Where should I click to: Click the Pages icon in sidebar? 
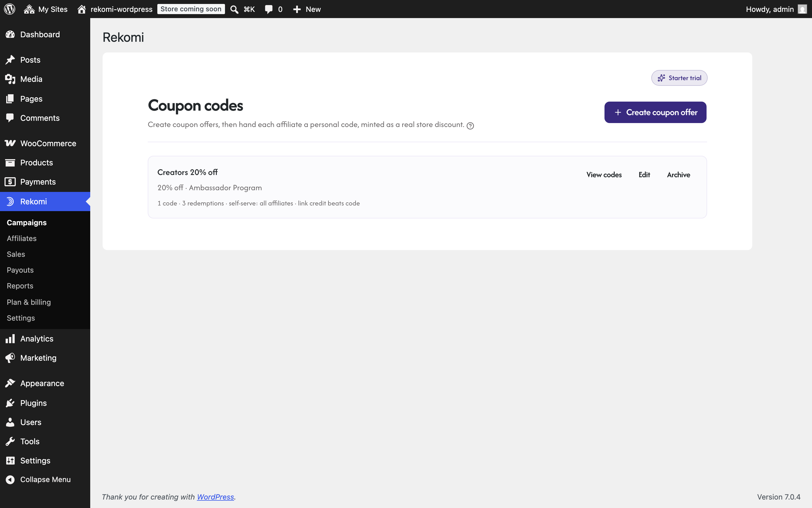(x=10, y=99)
